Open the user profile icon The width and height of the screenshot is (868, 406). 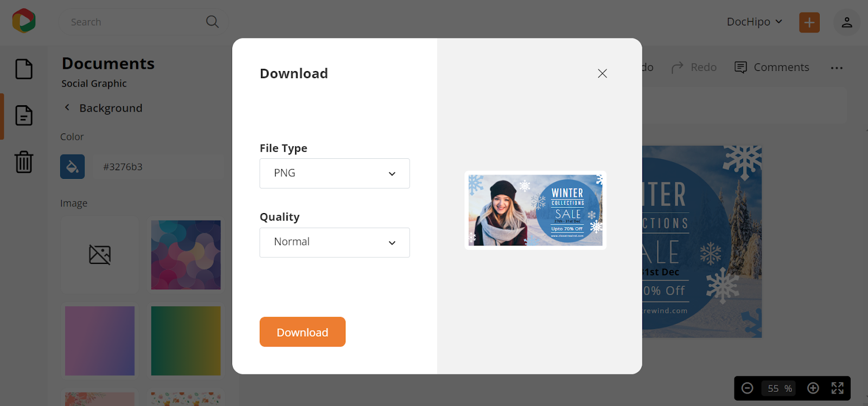[x=847, y=22]
